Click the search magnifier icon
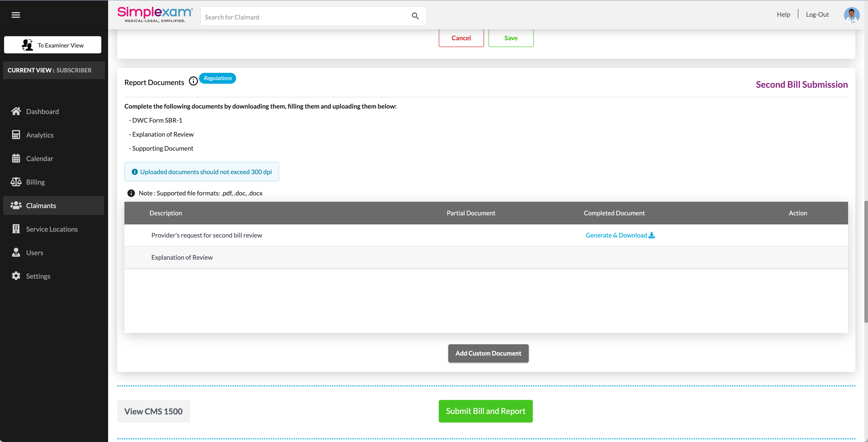The image size is (868, 442). [x=415, y=16]
